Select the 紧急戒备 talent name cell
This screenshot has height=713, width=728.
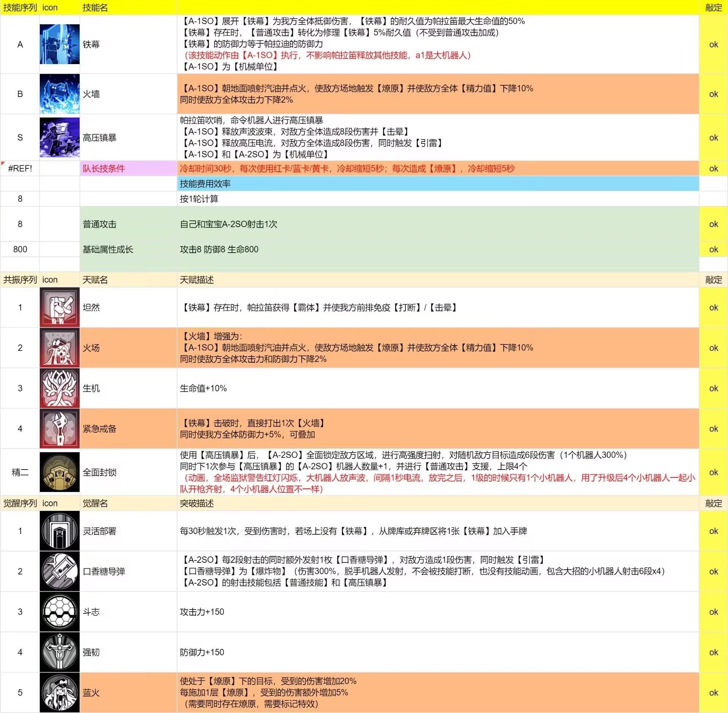128,429
